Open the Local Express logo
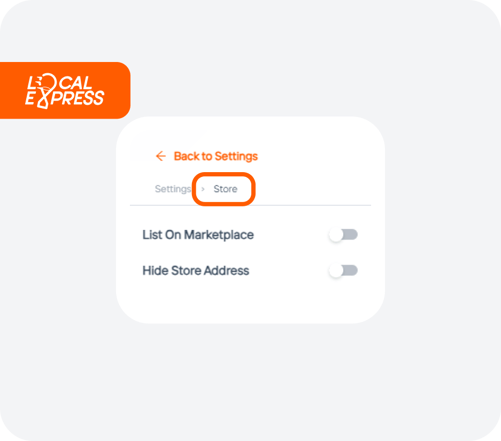Viewport: 501px width, 441px height. [65, 91]
